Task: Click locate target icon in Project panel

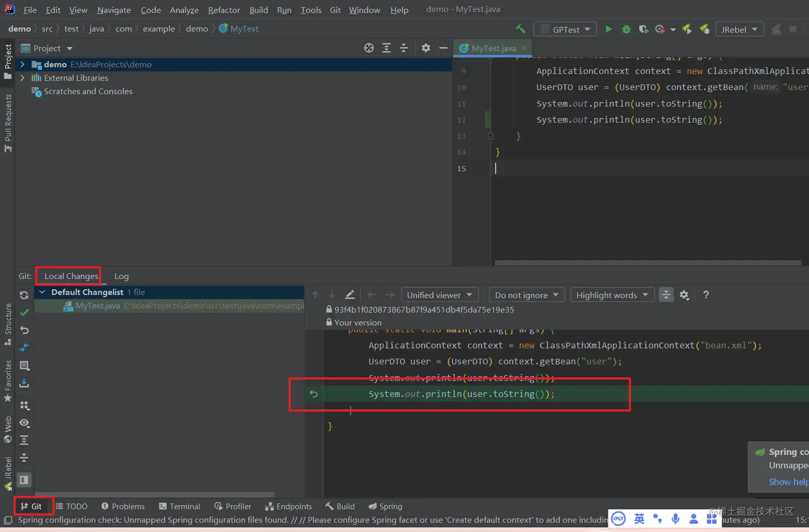Action: [369, 48]
